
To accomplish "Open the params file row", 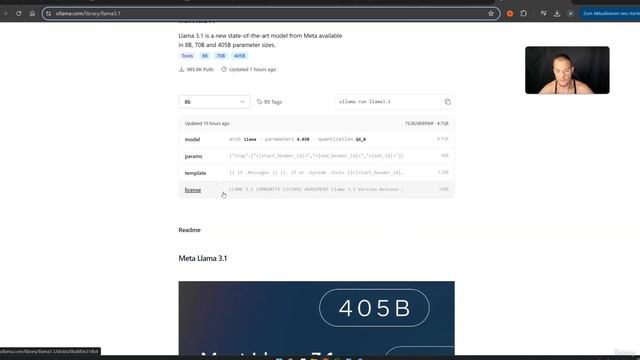I will pos(316,156).
